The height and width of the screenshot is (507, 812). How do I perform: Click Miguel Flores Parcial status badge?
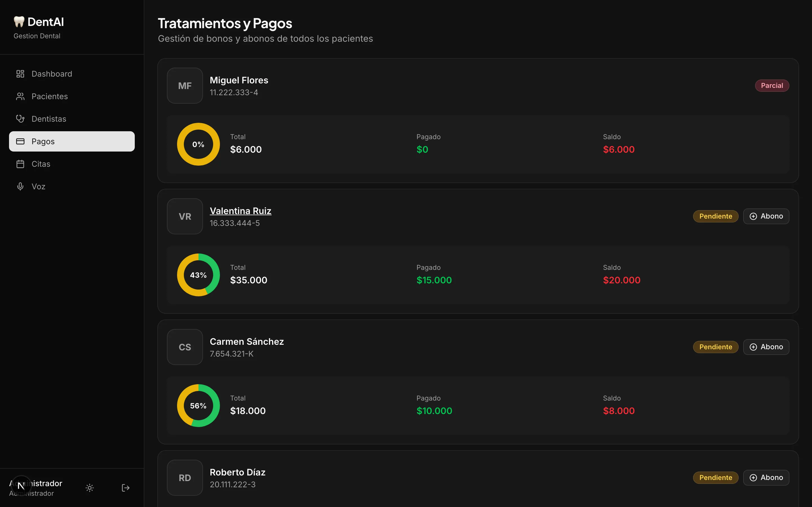(772, 86)
